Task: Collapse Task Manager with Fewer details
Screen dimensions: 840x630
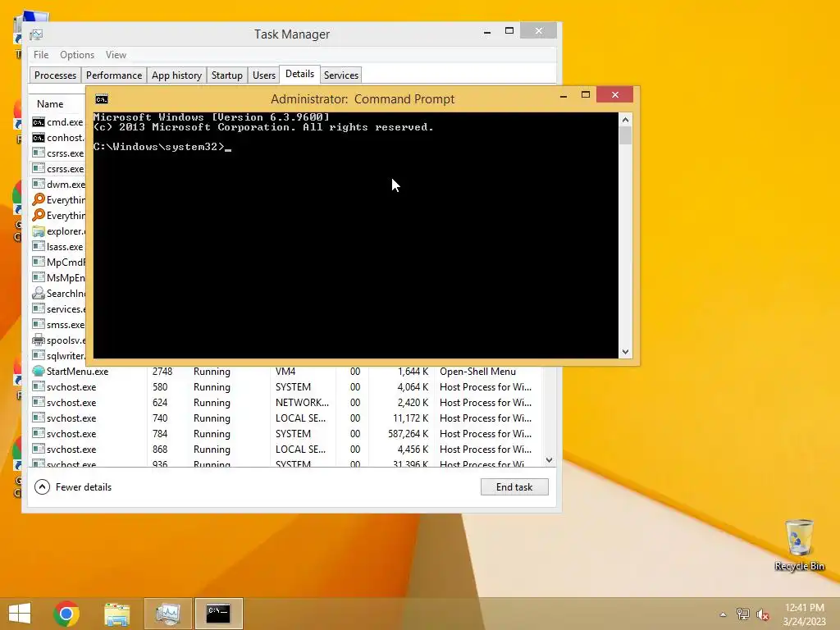Action: 73,487
